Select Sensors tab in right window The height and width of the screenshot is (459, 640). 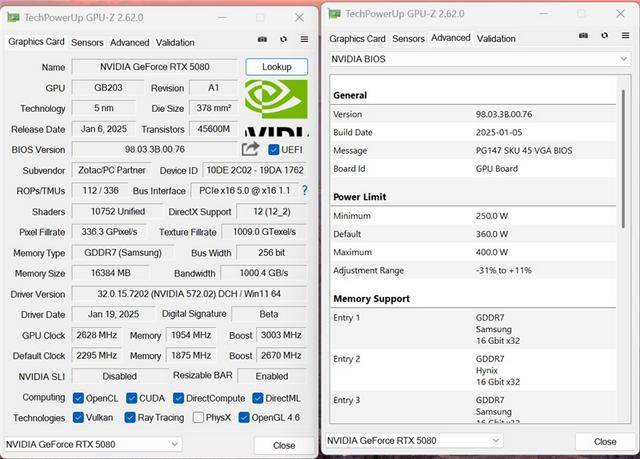408,39
